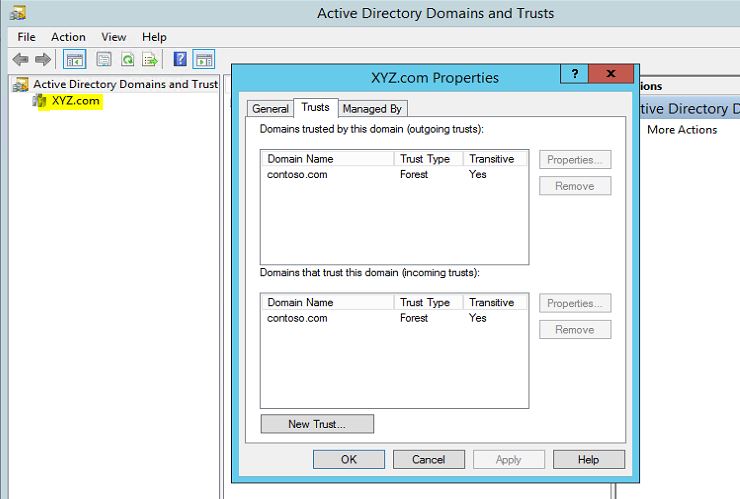Click the app icon in title bar

click(18, 13)
